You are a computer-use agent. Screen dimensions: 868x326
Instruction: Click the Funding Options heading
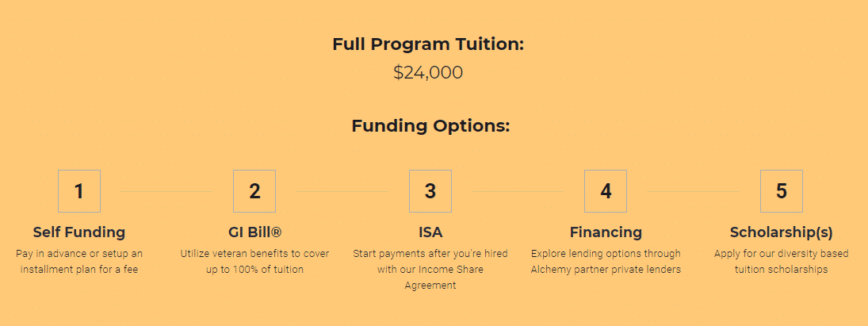[430, 125]
